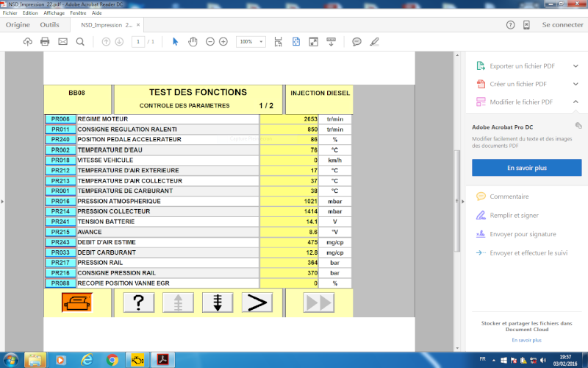Select the arrow selection tool
Image resolution: width=588 pixels, height=368 pixels.
click(x=175, y=42)
